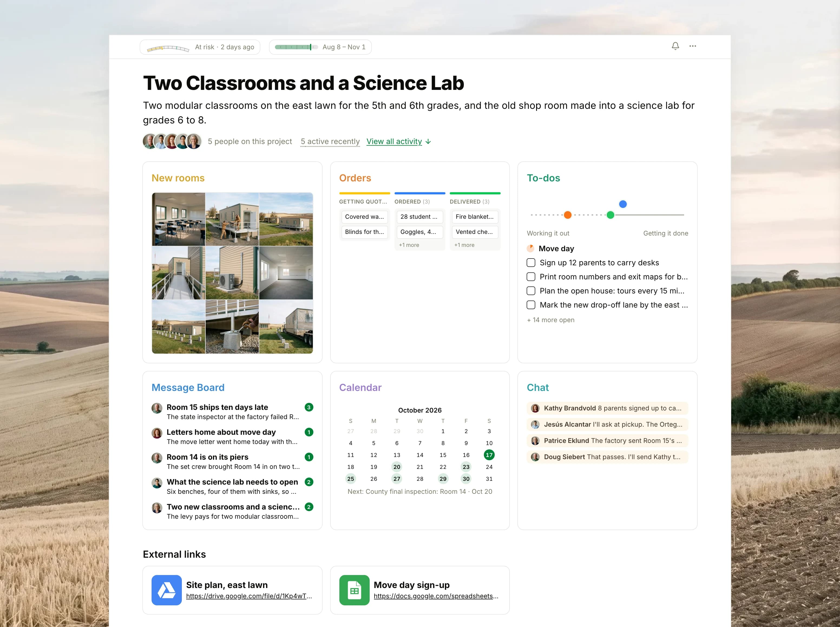Open the Message Board section heading
Viewport: 840px width, 627px height.
188,387
